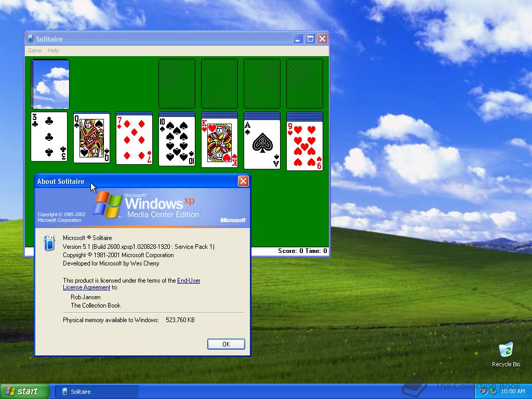Click 'Developed for Microsoft by Wes Cherry' text

111,263
